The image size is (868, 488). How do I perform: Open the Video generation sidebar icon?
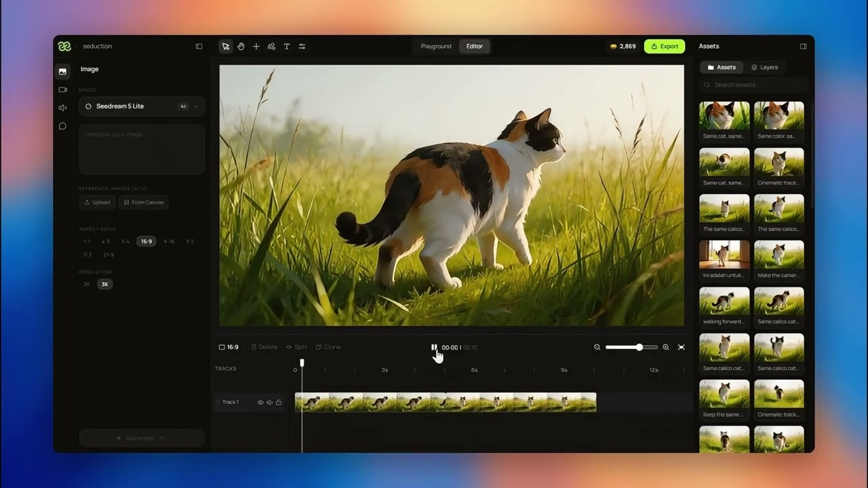62,89
